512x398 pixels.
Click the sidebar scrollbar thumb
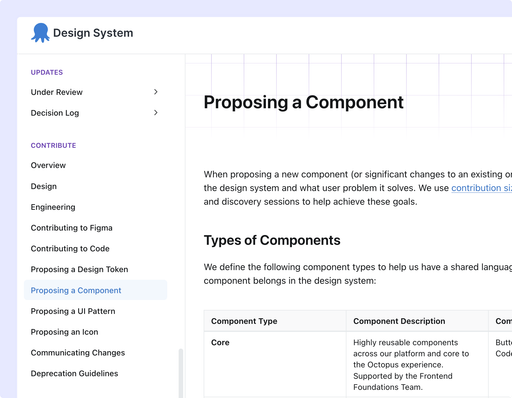pyautogui.click(x=181, y=373)
